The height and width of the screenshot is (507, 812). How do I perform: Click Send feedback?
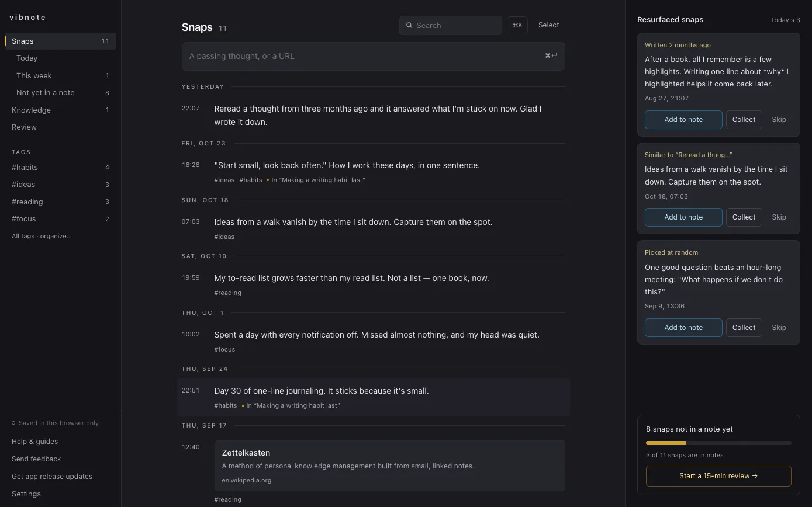coord(36,459)
